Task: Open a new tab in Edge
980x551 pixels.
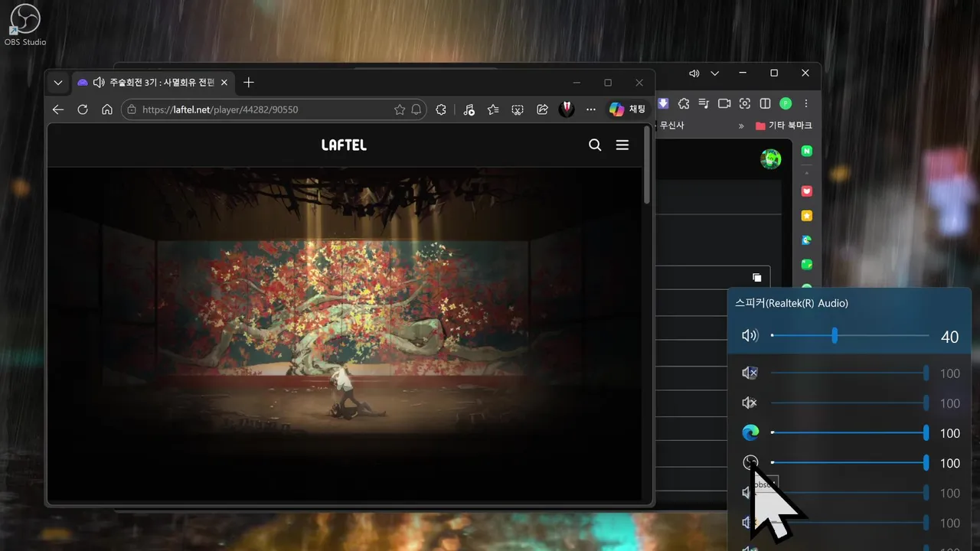Action: pos(248,83)
